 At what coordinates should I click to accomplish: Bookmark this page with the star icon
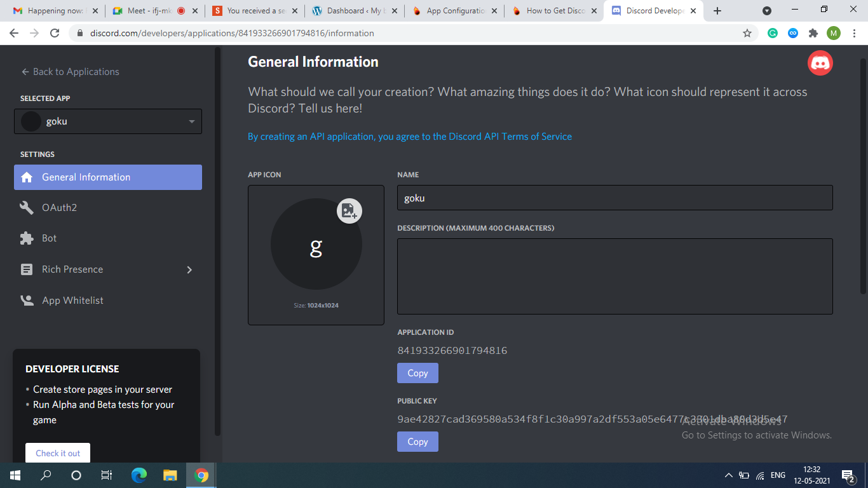pyautogui.click(x=747, y=33)
